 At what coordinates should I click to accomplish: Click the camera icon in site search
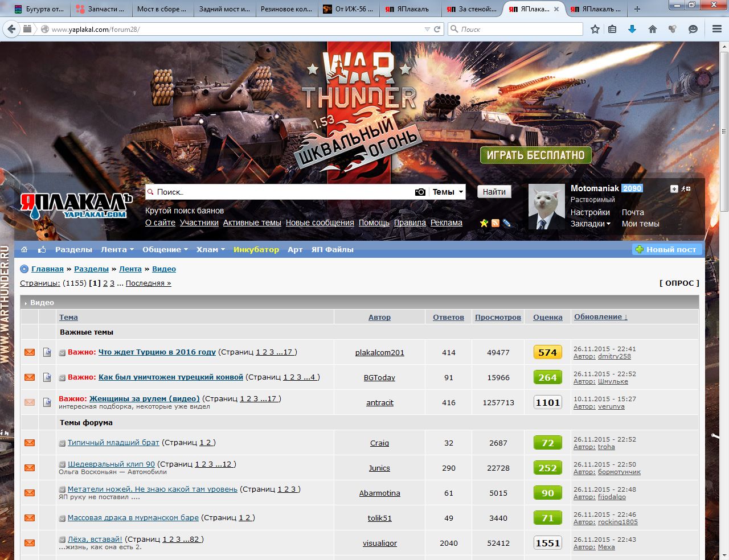[x=420, y=192]
